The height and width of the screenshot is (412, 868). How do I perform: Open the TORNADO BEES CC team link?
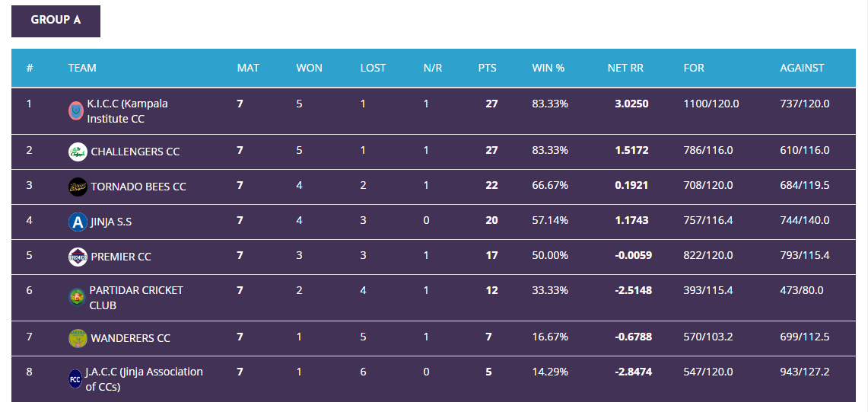point(138,187)
